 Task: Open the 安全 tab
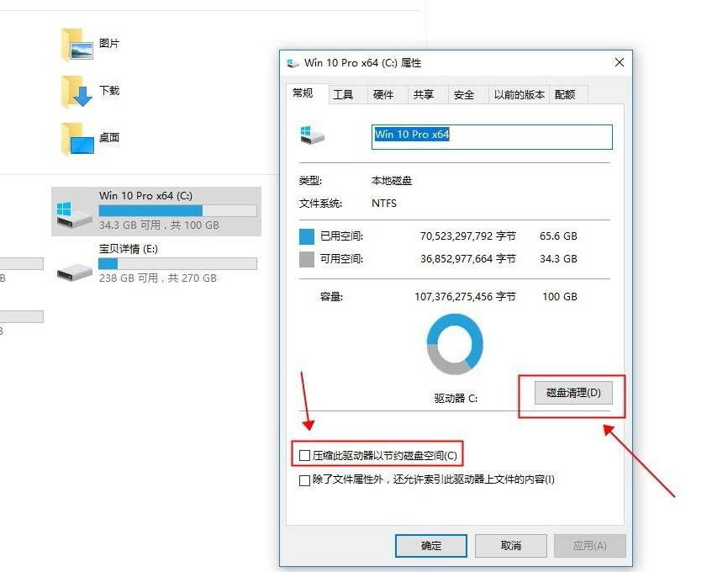click(464, 95)
